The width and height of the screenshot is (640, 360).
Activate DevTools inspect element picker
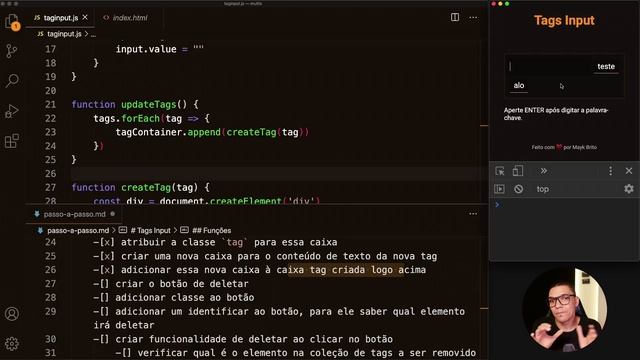click(500, 171)
